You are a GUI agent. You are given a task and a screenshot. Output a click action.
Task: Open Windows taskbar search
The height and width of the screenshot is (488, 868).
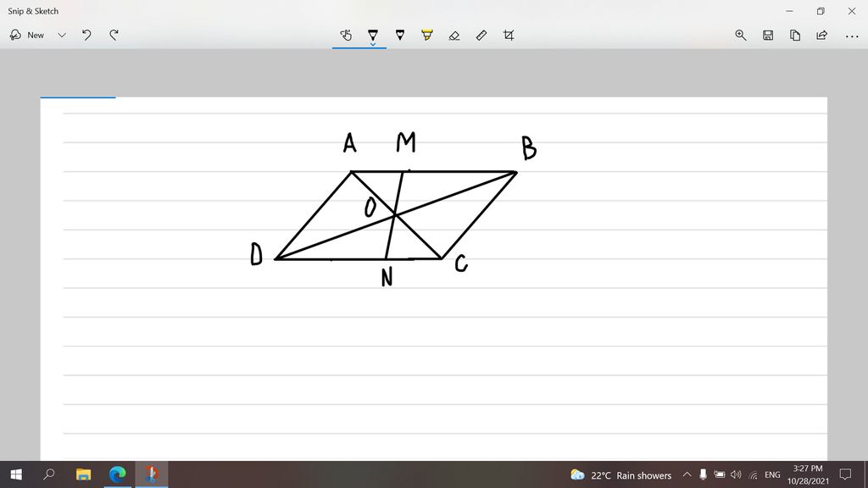[49, 474]
